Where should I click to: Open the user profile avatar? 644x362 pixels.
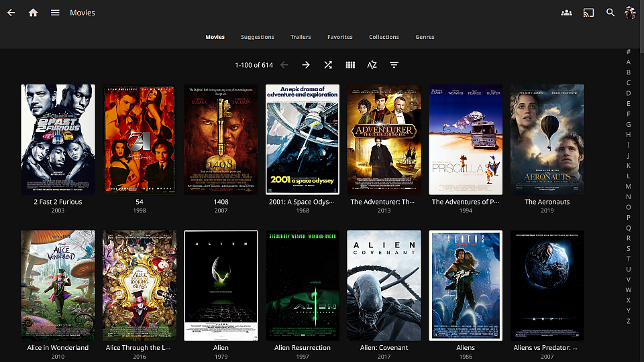(x=630, y=13)
